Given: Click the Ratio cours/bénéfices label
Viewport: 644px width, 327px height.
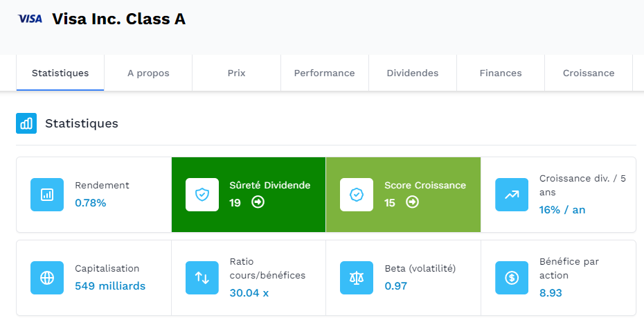Looking at the screenshot, I should (x=267, y=268).
